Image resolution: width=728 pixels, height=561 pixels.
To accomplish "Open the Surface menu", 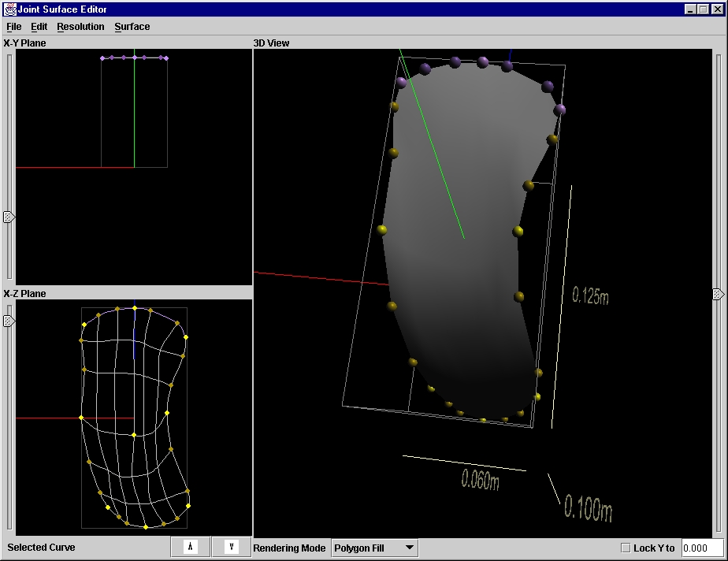I will coord(132,27).
